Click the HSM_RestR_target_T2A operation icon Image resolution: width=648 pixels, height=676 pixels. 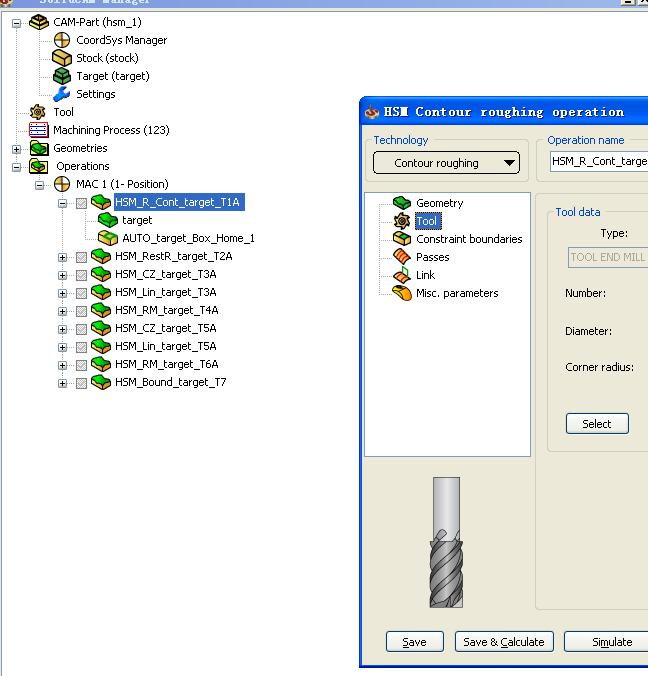pos(101,256)
